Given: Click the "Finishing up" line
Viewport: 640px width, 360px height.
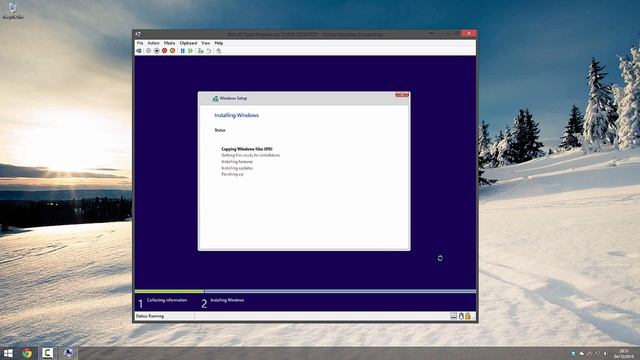Looking at the screenshot, I should (232, 174).
